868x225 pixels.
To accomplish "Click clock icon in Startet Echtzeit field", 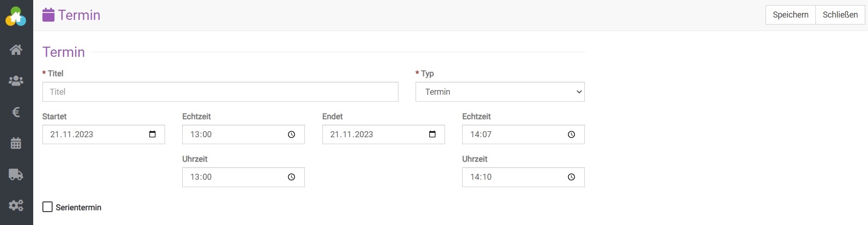I will click(291, 134).
